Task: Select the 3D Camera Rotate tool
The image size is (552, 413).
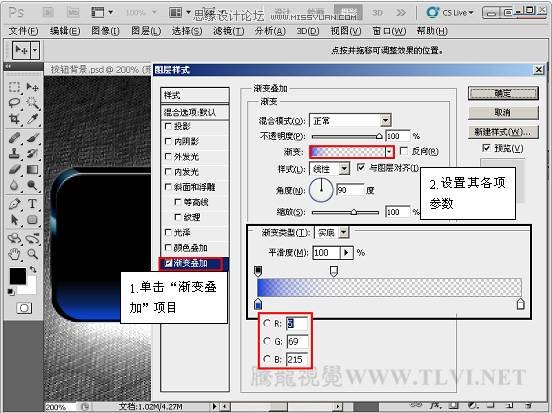Action: 32,238
